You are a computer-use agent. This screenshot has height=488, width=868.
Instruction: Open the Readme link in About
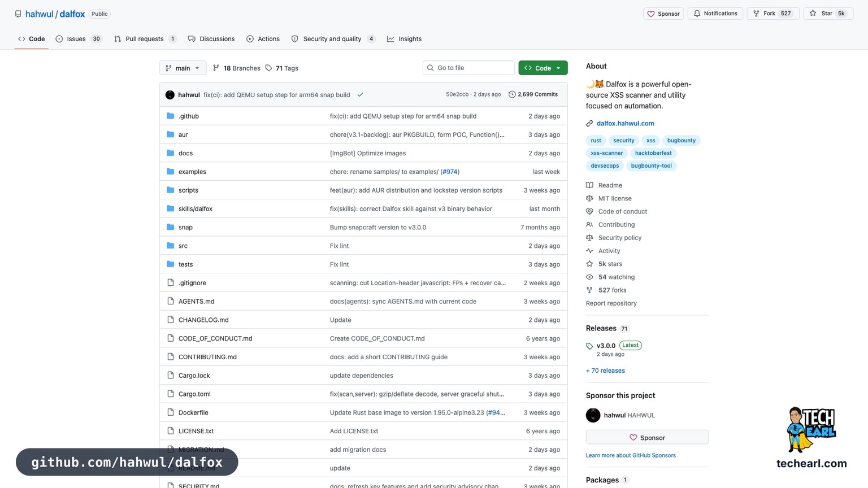tap(610, 185)
